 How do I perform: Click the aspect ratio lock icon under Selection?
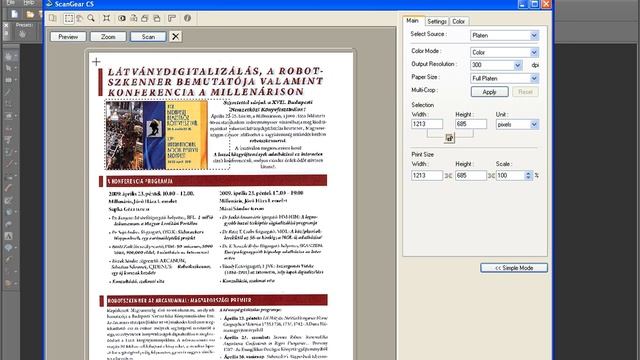[x=449, y=138]
